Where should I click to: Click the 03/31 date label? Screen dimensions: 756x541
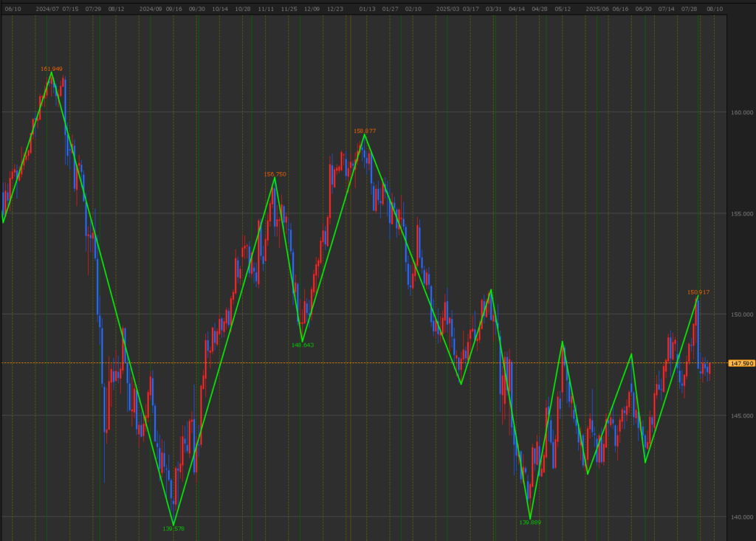pyautogui.click(x=494, y=9)
